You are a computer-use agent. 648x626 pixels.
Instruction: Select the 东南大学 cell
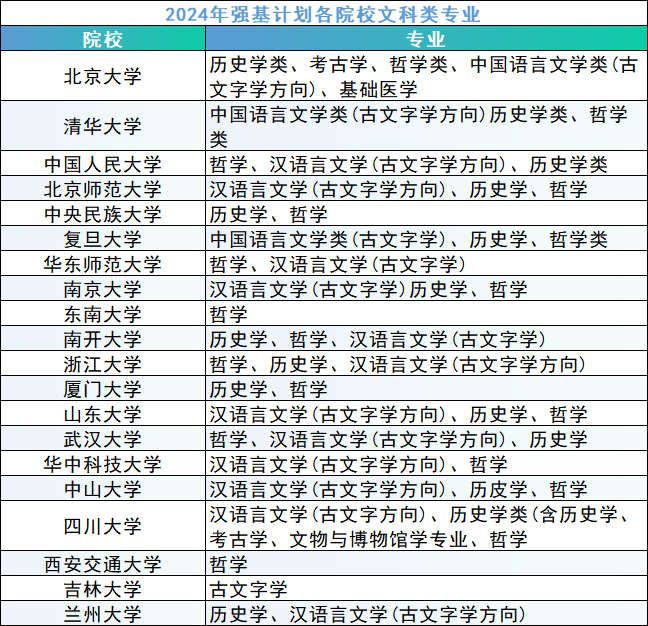pyautogui.click(x=103, y=314)
